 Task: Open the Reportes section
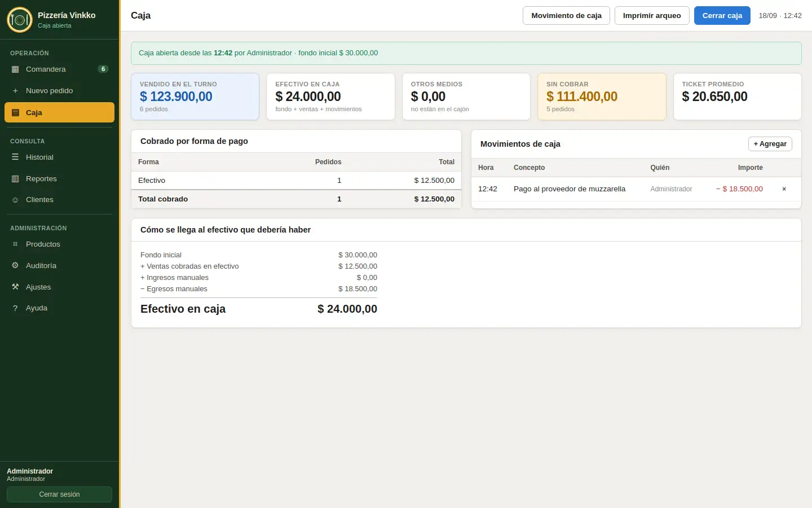click(59, 179)
